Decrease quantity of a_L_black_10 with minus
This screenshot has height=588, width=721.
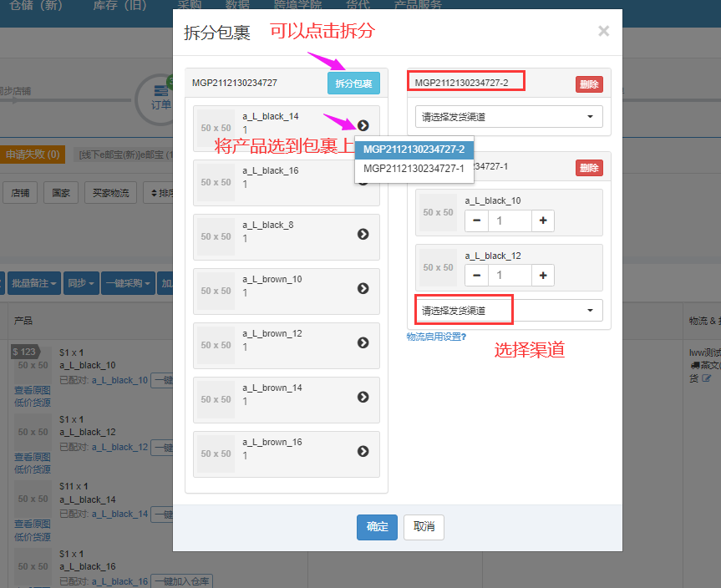tap(477, 220)
